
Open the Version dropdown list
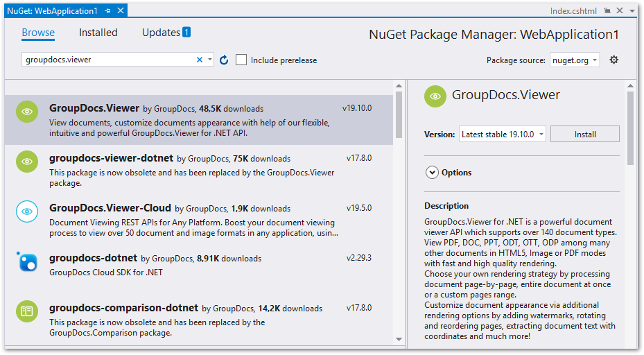tap(503, 135)
